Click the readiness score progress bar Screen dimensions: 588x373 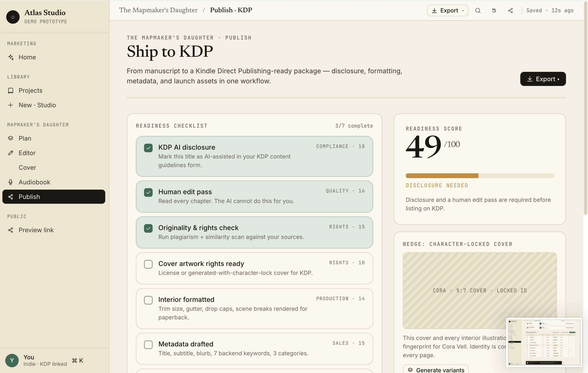tap(480, 176)
